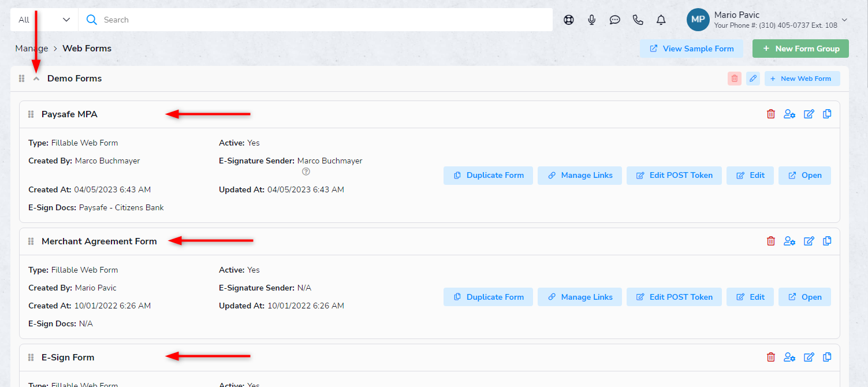Delete the Paysafe MPA form
This screenshot has width=868, height=387.
(x=771, y=114)
